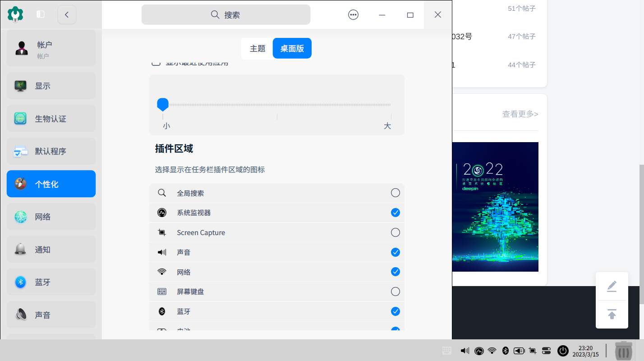Click the 大 label under the slider
The height and width of the screenshot is (361, 644).
[x=387, y=126]
